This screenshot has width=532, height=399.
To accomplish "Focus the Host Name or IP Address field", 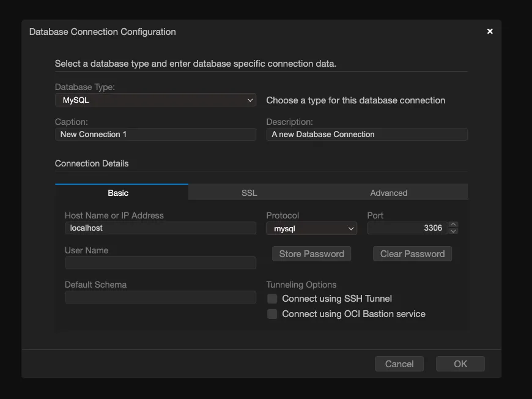I will (x=160, y=228).
